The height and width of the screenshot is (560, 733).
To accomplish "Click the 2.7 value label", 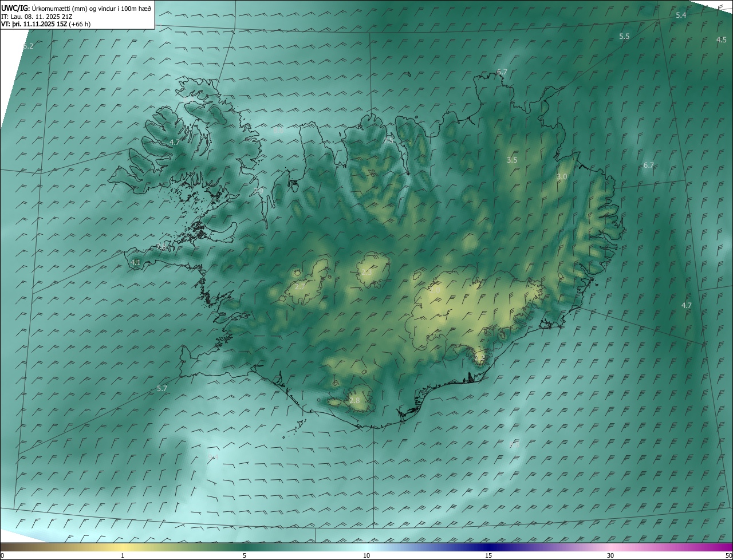I will coord(300,286).
